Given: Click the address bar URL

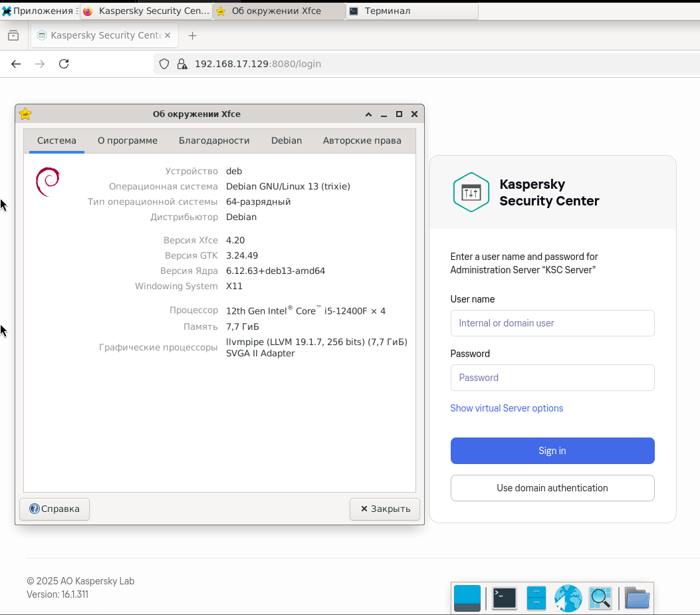Looking at the screenshot, I should [258, 64].
